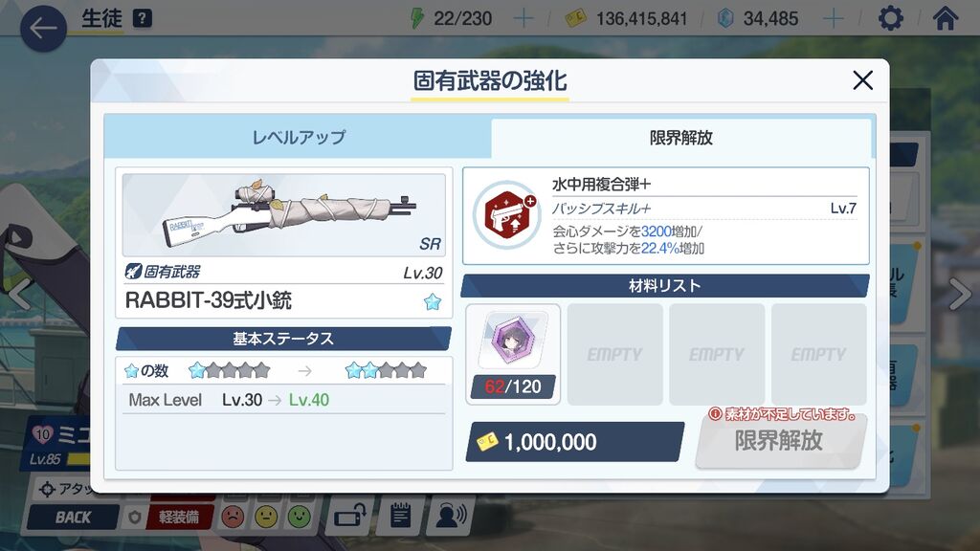Image resolution: width=980 pixels, height=551 pixels.
Task: Open the settings gear
Action: (891, 18)
